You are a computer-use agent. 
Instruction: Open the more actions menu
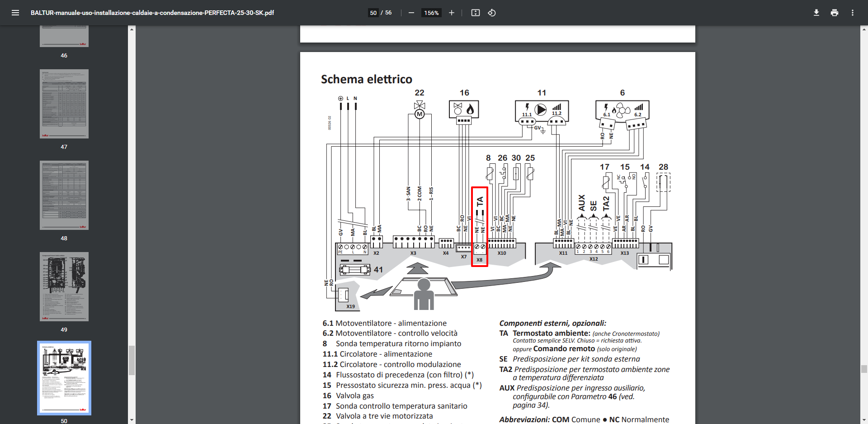pyautogui.click(x=853, y=13)
